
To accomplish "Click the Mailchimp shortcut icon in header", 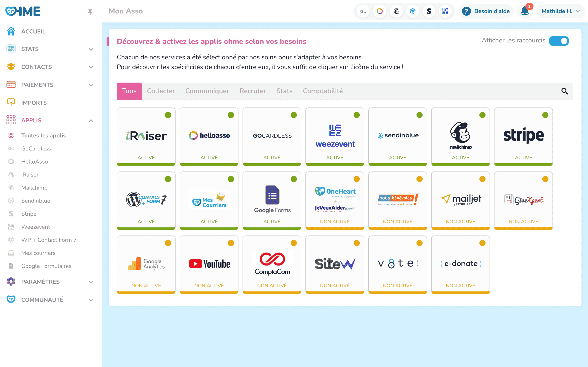I will click(x=396, y=11).
